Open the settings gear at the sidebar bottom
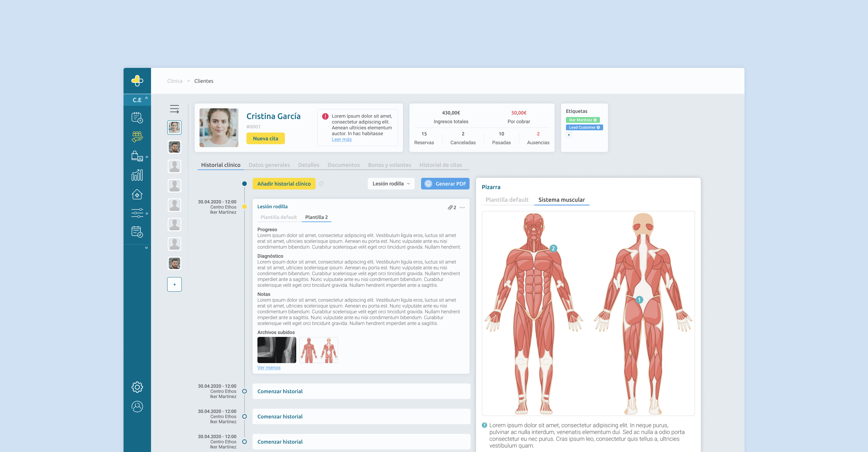 pos(137,387)
